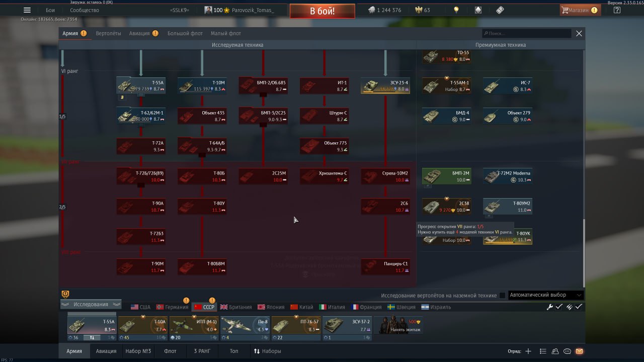Enable helicopter research on ground vehicles checkbox
Image resolution: width=644 pixels, height=362 pixels.
tap(502, 295)
